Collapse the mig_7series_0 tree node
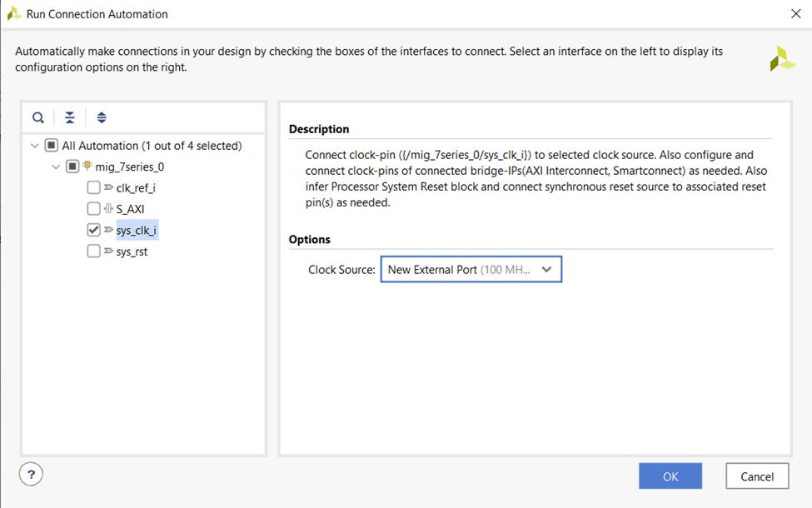This screenshot has width=812, height=508. [56, 167]
